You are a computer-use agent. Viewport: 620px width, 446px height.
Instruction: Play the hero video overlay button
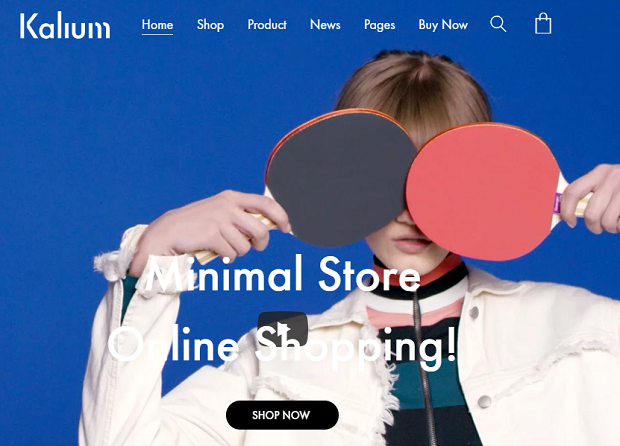click(283, 329)
